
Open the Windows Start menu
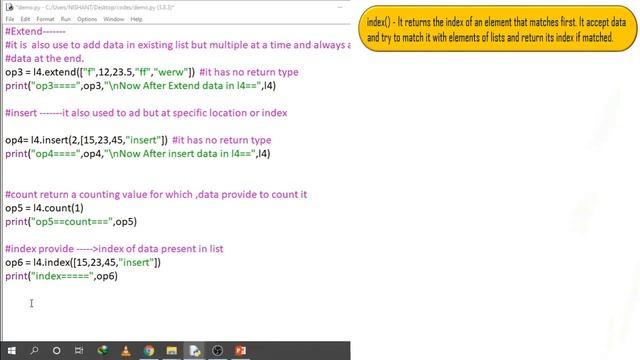pos(11,351)
